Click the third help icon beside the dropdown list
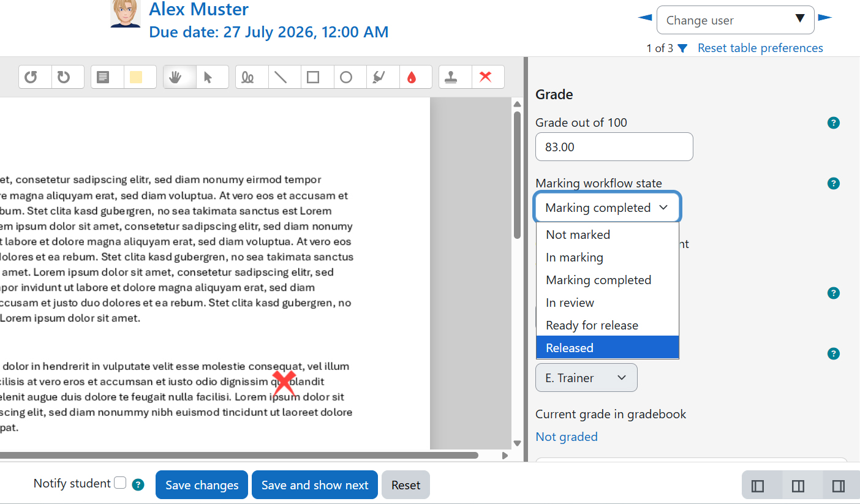The image size is (860, 504). [833, 293]
